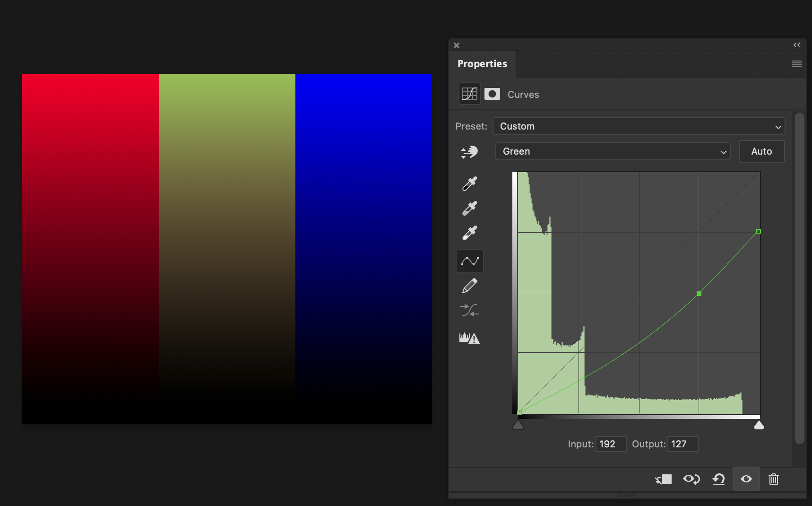Screen dimensions: 812x506
Task: Open the Preset dropdown showing Custom
Action: coord(639,126)
